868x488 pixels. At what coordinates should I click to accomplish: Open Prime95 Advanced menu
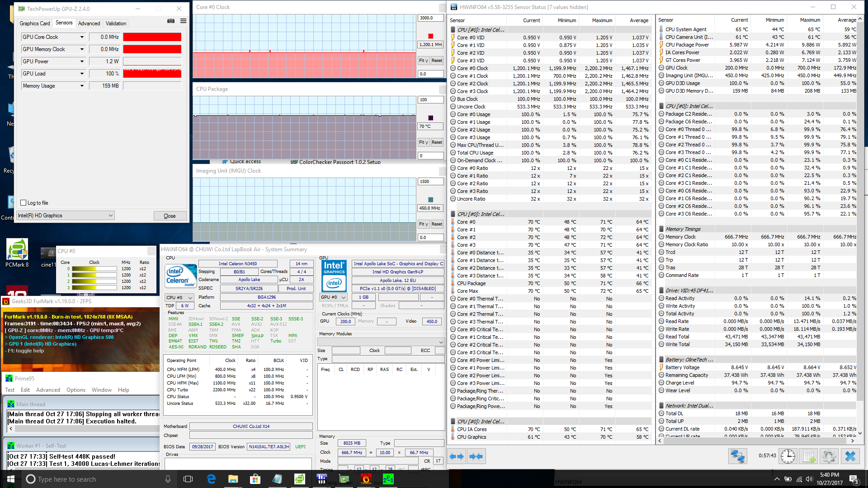coord(48,389)
